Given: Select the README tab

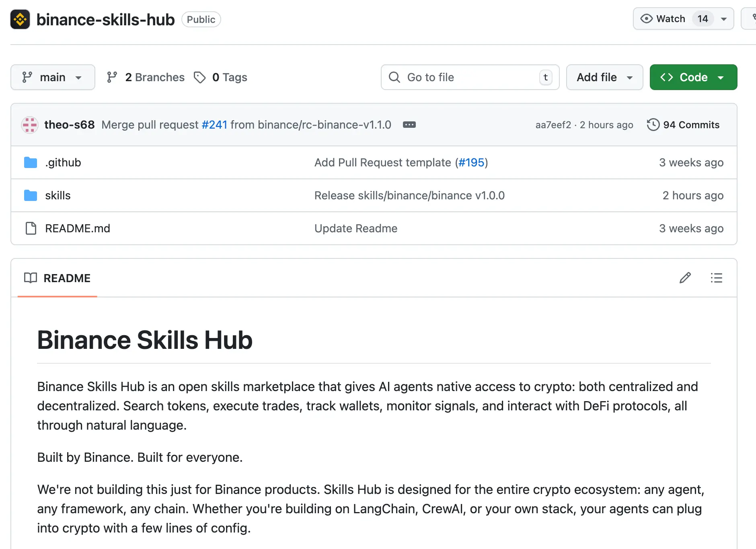Looking at the screenshot, I should tap(58, 278).
